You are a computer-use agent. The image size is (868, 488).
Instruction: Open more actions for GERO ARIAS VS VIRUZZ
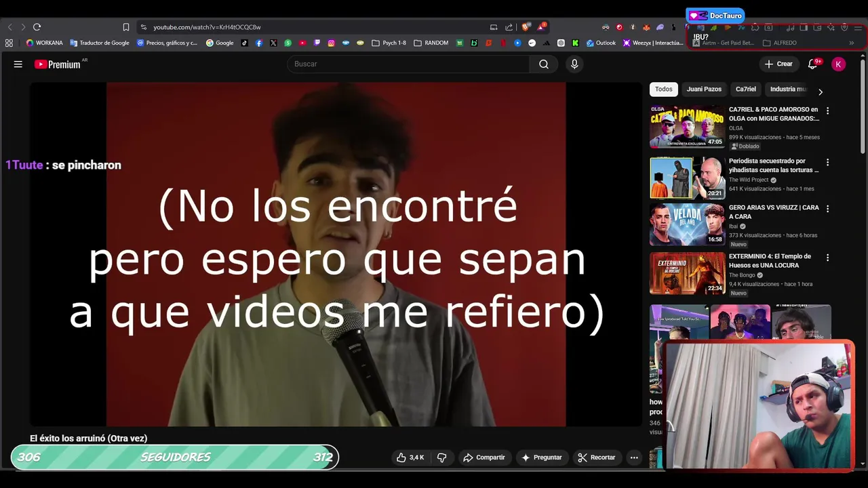click(x=827, y=209)
